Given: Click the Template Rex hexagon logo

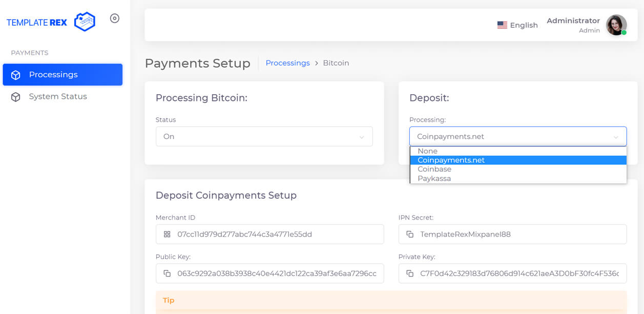Looking at the screenshot, I should click(85, 22).
